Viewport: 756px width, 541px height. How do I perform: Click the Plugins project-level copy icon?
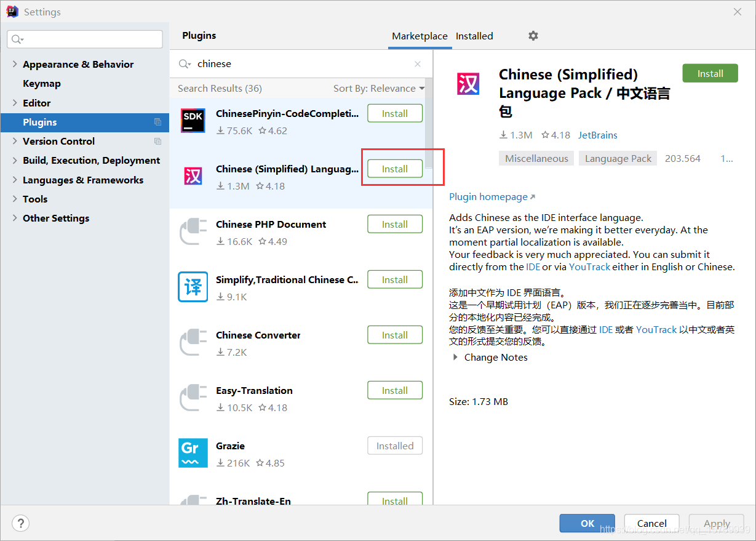click(157, 122)
